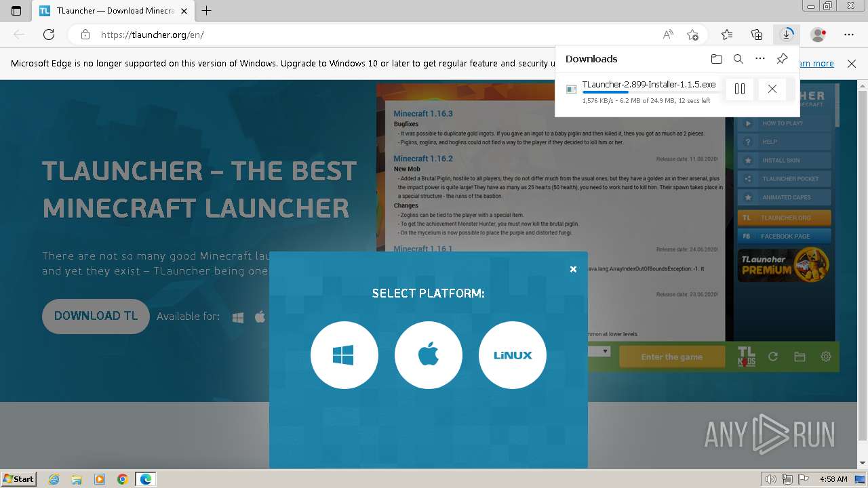Open the Tab actions menu icon
This screenshot has width=868, height=488.
[16, 11]
